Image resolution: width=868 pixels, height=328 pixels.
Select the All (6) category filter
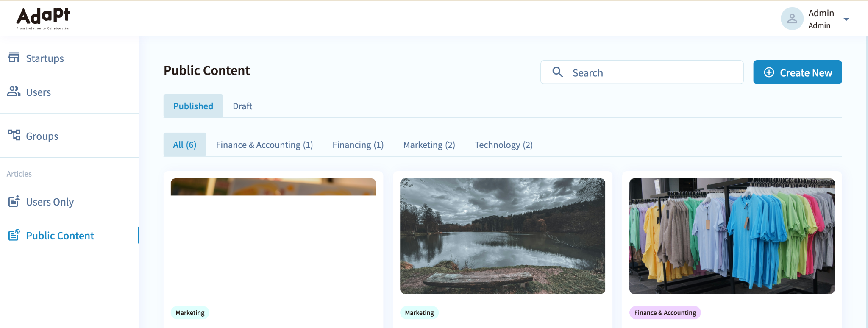185,145
